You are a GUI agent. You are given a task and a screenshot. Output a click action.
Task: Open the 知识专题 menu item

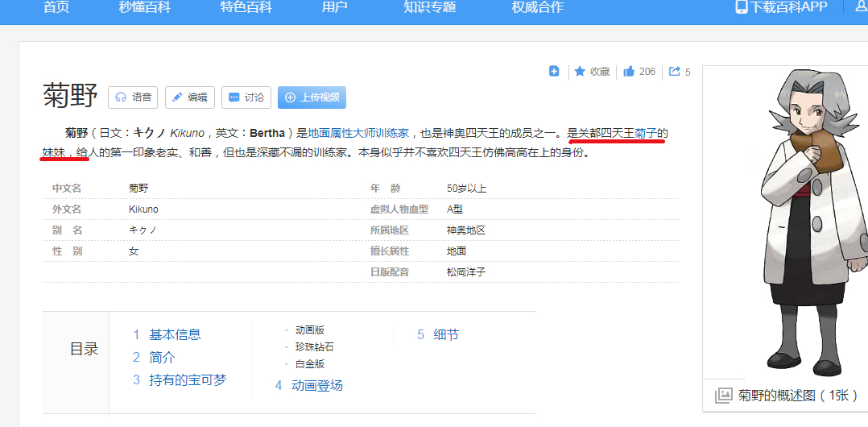tap(430, 7)
